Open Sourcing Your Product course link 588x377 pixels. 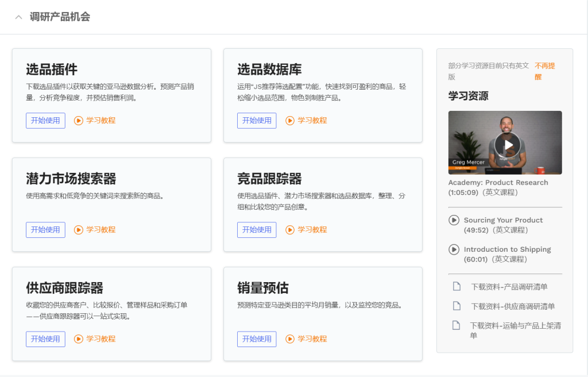pyautogui.click(x=503, y=225)
